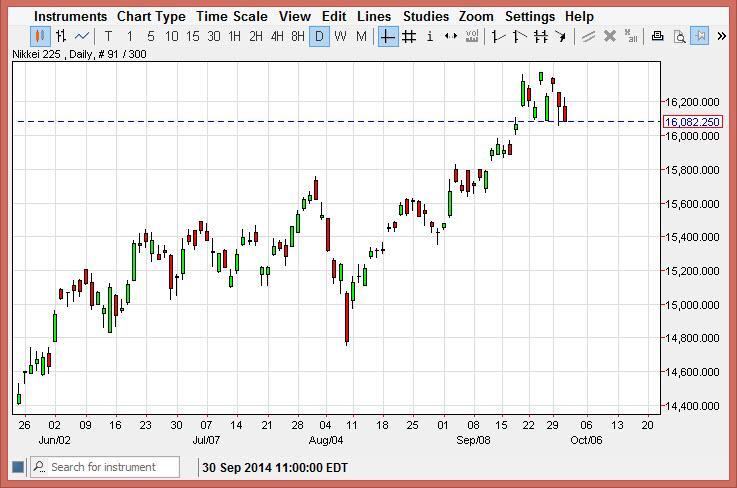
Task: Open the print preview icon
Action: [679, 37]
